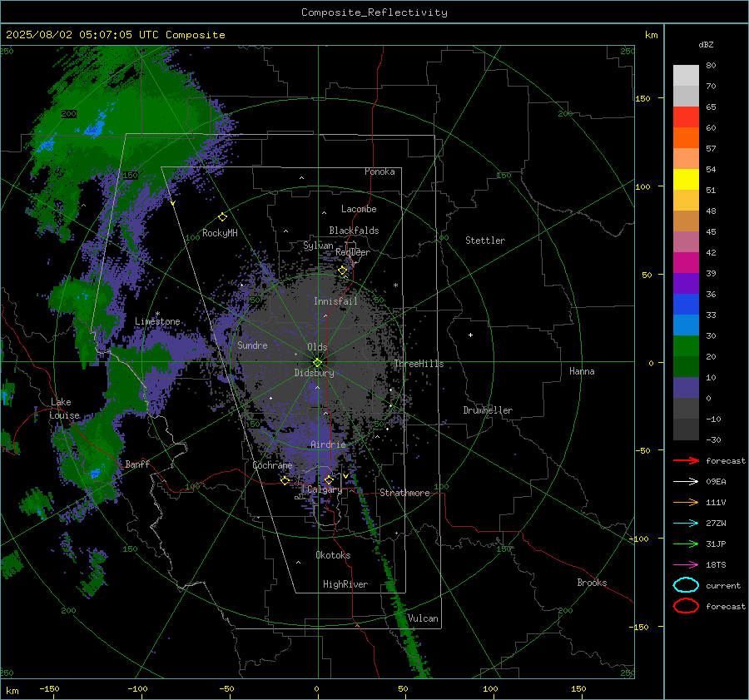Viewport: 749px width, 700px height.
Task: Click the 'Lake Louise' label
Action: click(64, 409)
